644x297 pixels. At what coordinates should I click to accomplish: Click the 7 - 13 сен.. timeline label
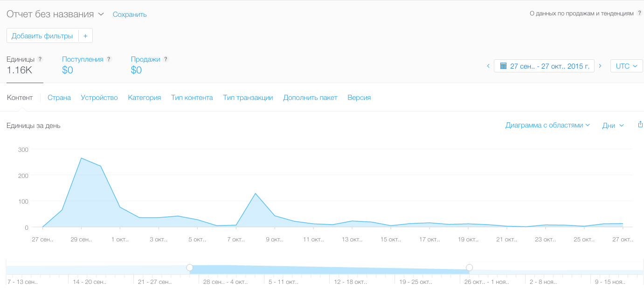[x=23, y=282]
